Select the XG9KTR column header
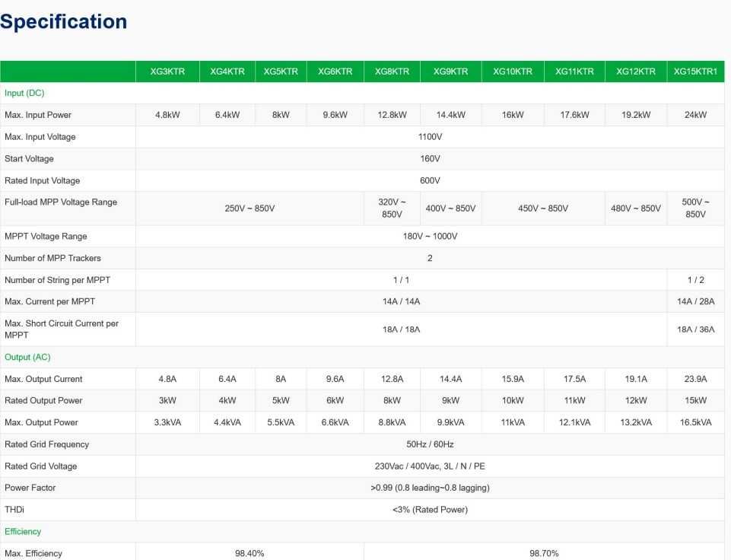The image size is (731, 560). (451, 72)
